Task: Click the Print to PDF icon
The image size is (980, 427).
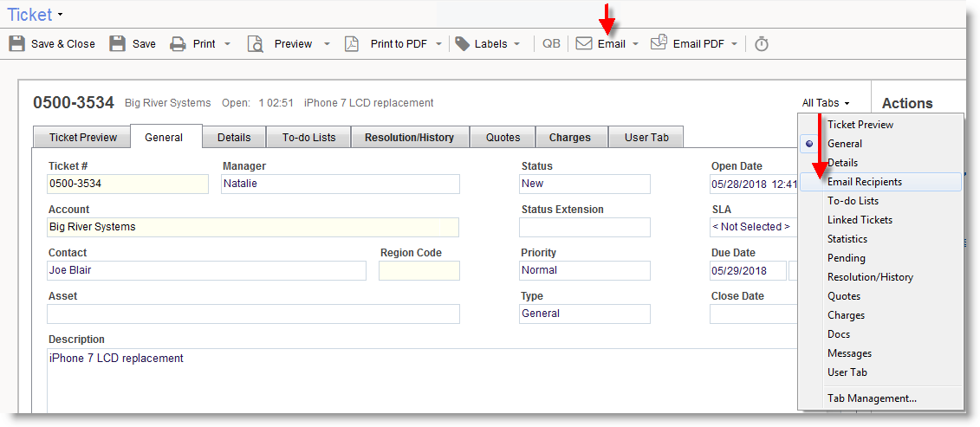Action: [x=352, y=43]
